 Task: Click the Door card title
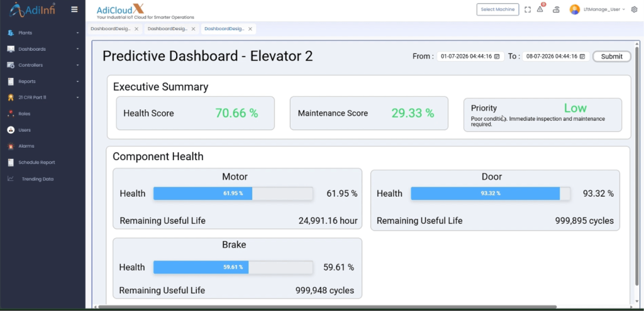[x=492, y=177]
